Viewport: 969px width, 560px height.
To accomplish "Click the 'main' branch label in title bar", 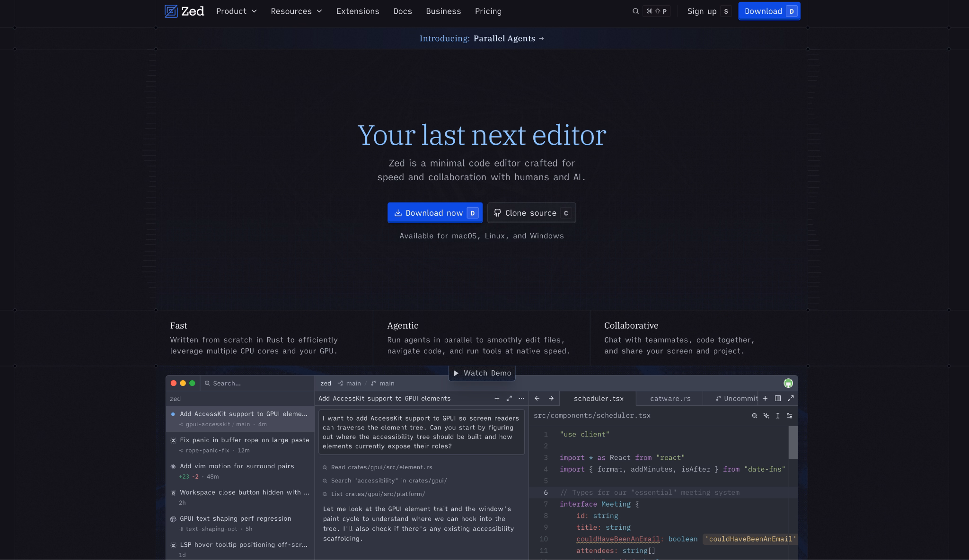I will point(387,383).
